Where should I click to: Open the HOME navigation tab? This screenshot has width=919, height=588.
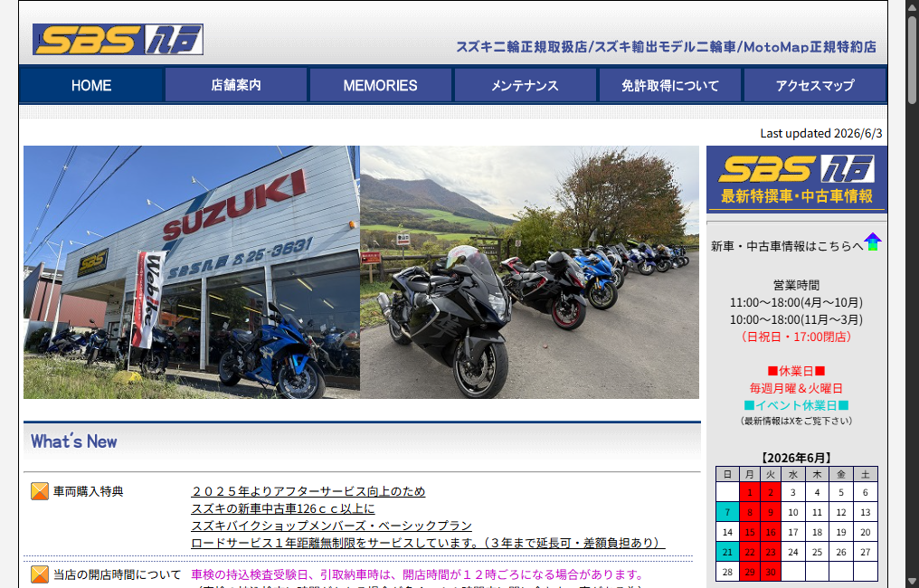(91, 86)
